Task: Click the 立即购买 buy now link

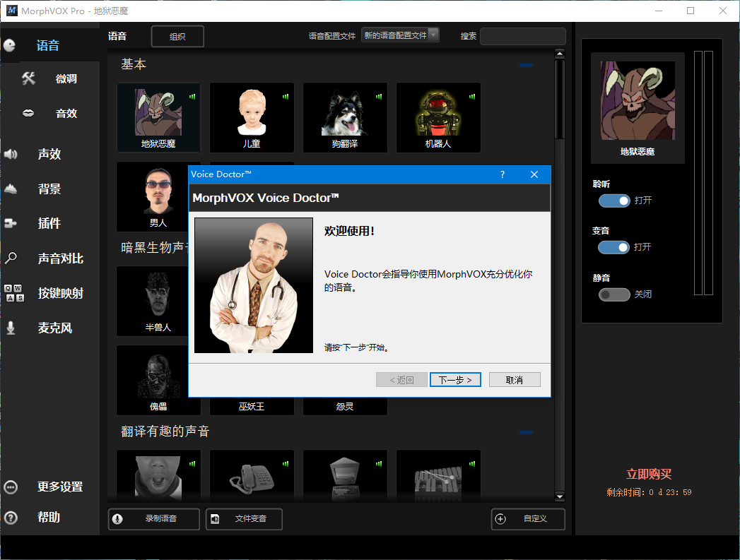Action: tap(648, 475)
